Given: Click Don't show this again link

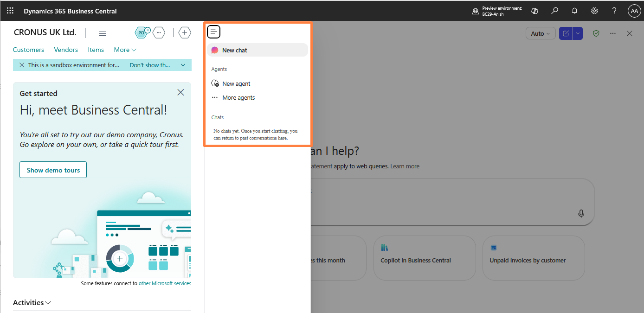Looking at the screenshot, I should coord(150,65).
